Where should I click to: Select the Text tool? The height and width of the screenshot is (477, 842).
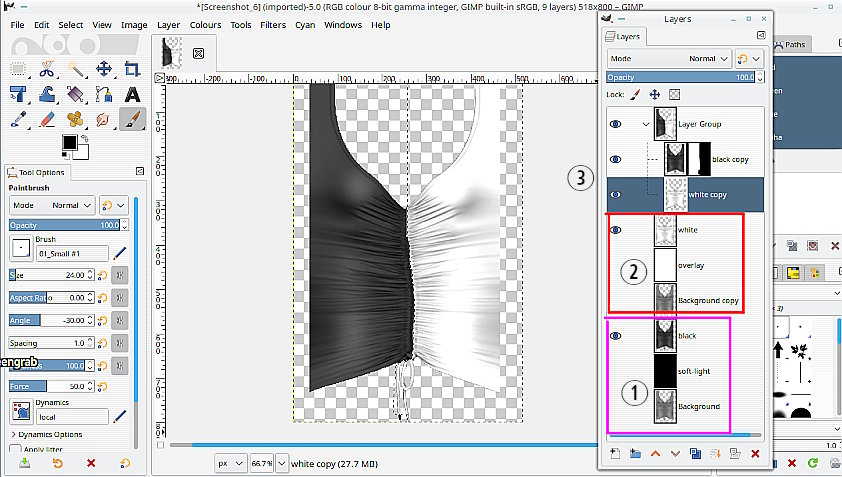tap(131, 94)
